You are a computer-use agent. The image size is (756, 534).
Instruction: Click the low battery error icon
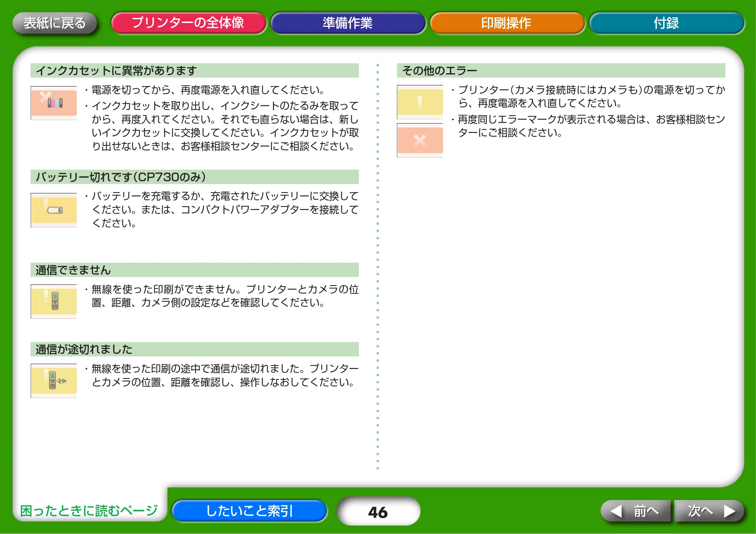pyautogui.click(x=54, y=210)
